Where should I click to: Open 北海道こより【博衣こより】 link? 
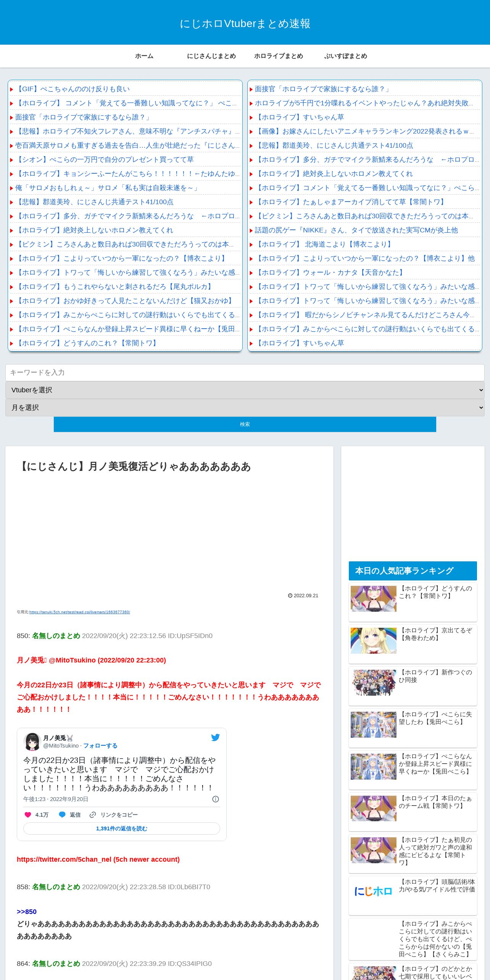pos(324,244)
